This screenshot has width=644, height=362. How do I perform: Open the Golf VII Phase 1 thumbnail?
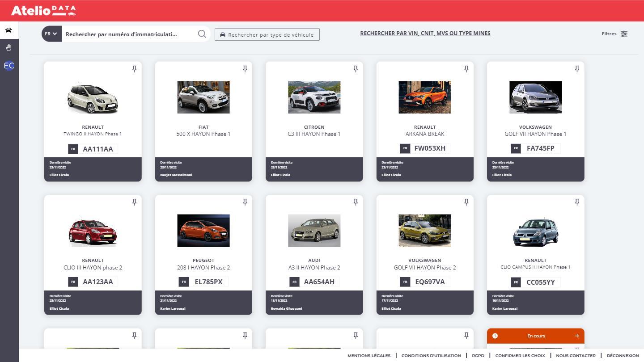click(535, 97)
